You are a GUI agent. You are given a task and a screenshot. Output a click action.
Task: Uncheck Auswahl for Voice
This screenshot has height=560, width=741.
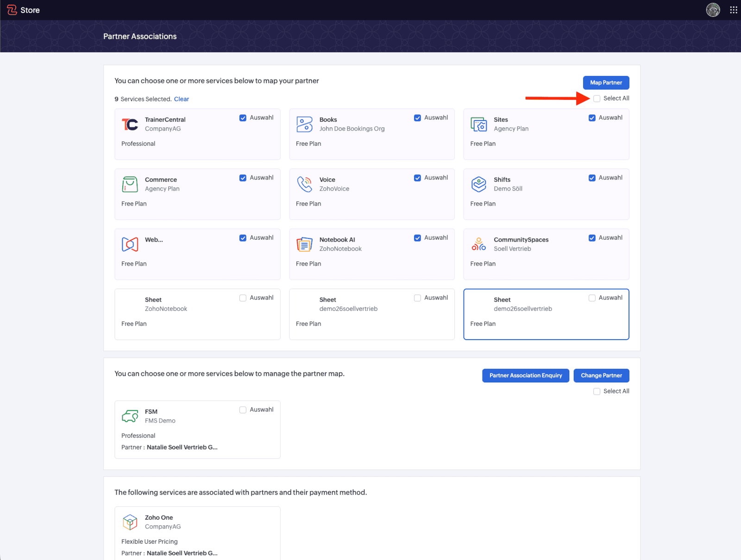(x=417, y=178)
